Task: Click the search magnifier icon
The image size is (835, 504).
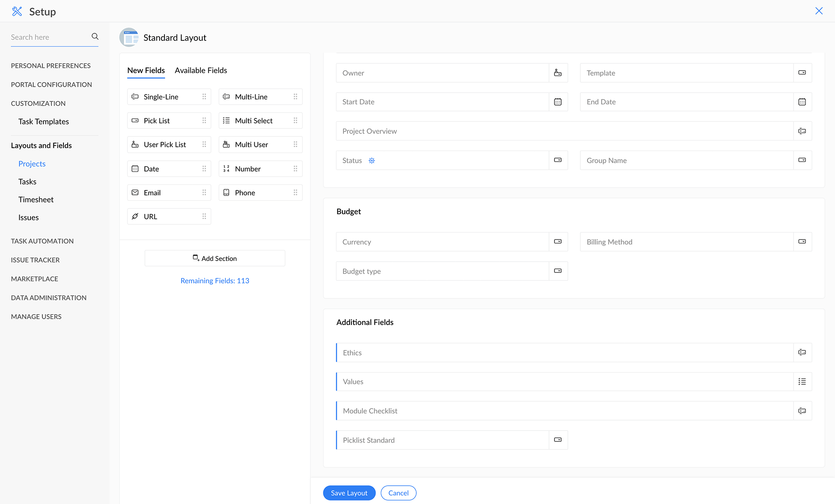Action: 95,37
